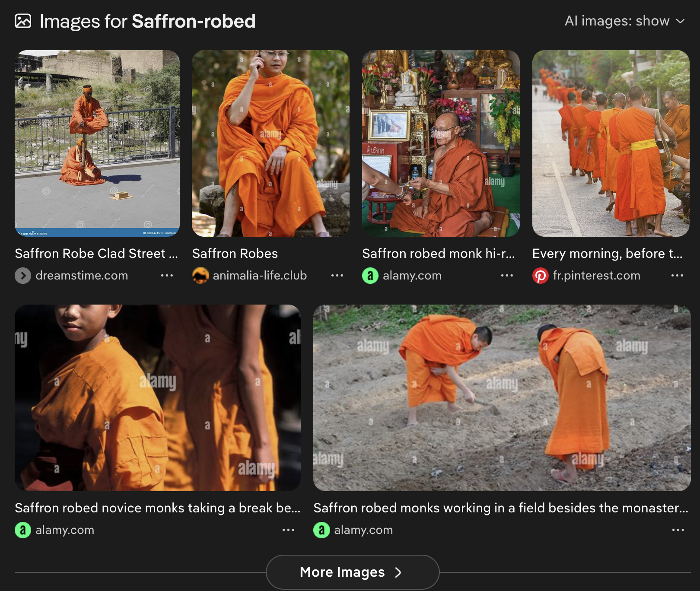Click the alamy favicon under field monks result
The width and height of the screenshot is (700, 591).
pyautogui.click(x=321, y=530)
